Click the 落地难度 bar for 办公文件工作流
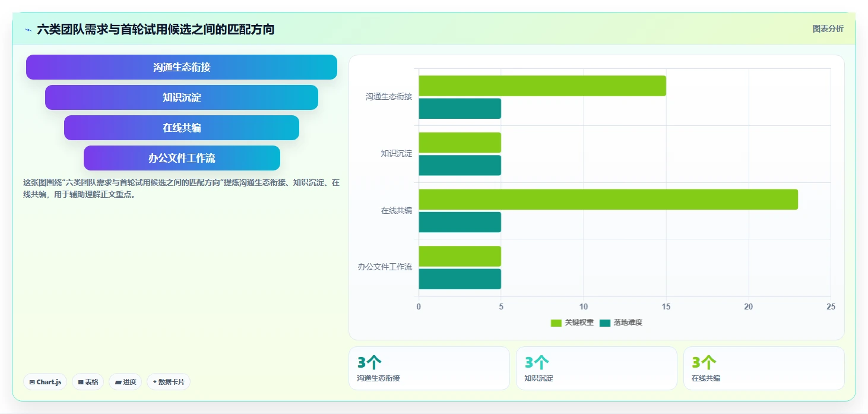Image resolution: width=868 pixels, height=414 pixels. 460,279
